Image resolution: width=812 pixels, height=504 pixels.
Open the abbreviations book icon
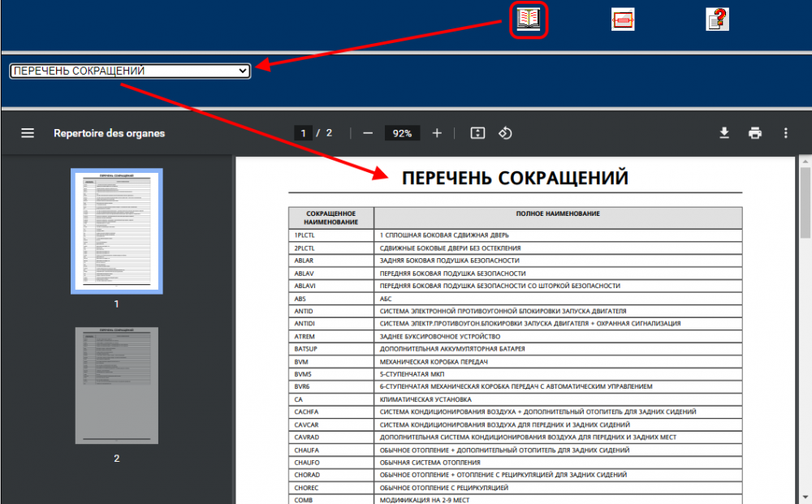[x=529, y=19]
